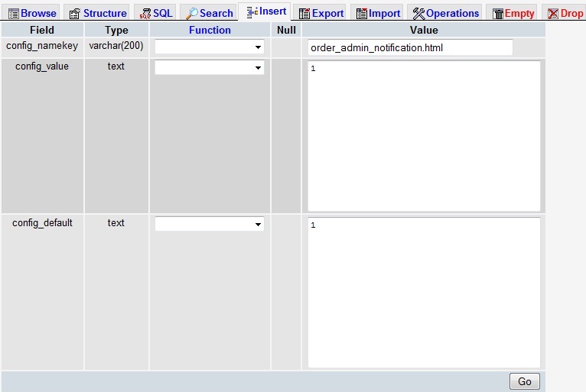Open function dropdown for config_namekey
This screenshot has width=586, height=392.
pyautogui.click(x=210, y=47)
